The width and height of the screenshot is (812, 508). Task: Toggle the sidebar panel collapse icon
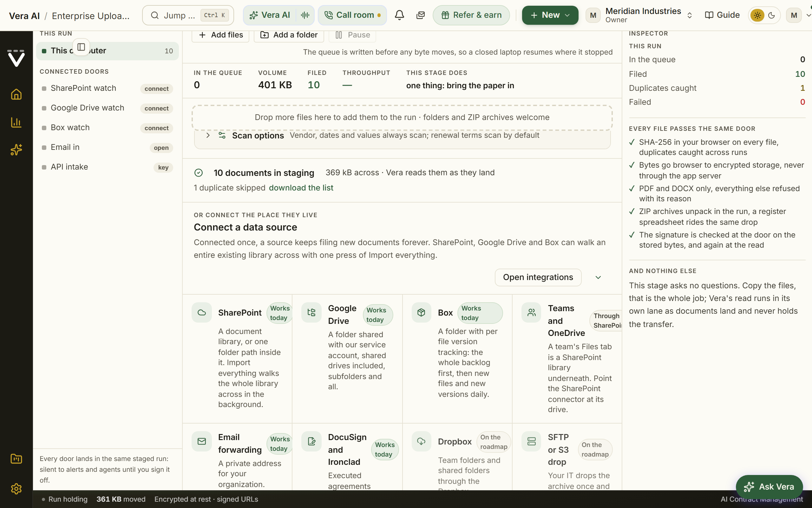pos(81,47)
